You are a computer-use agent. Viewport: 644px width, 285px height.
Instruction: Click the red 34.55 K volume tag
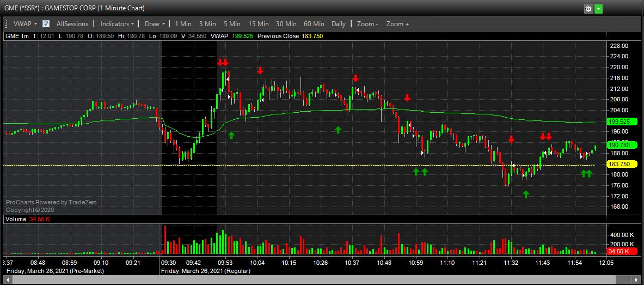[x=622, y=251]
